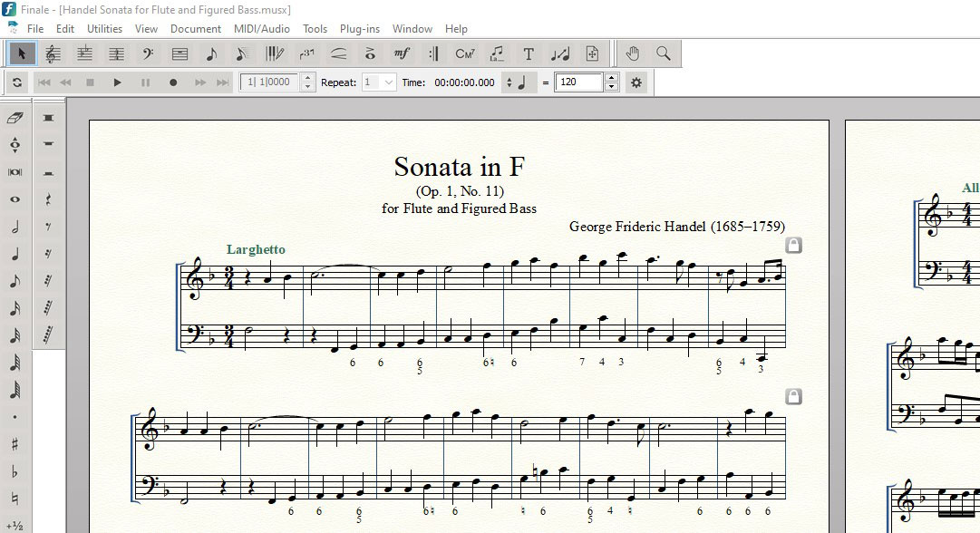The width and height of the screenshot is (980, 533).
Task: Open Playback Settings gear
Action: tap(636, 82)
